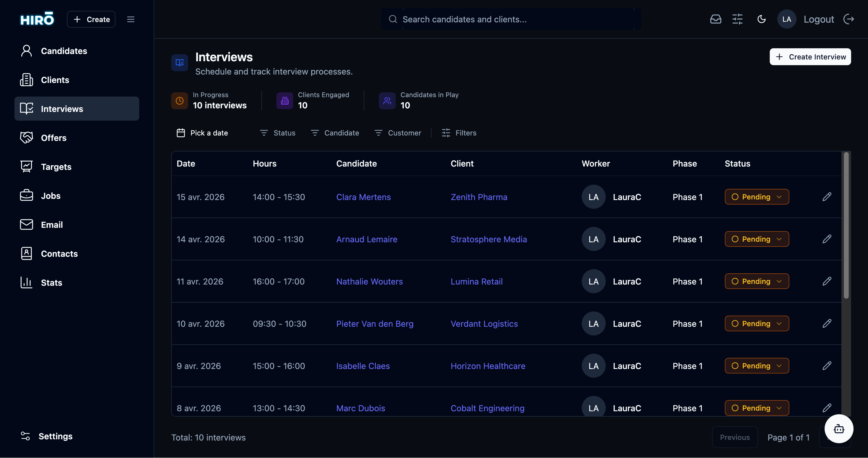Viewport: 868px width, 458px height.
Task: Open the inbox icon in the top bar
Action: (716, 19)
